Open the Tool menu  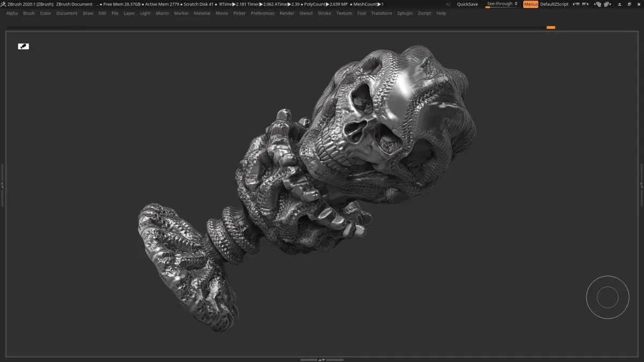tap(362, 13)
